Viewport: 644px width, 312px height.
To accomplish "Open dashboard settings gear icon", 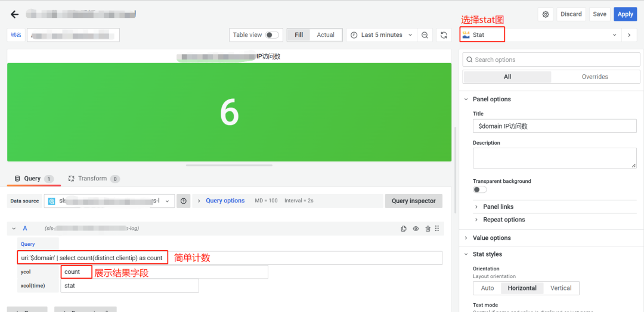I will click(546, 14).
